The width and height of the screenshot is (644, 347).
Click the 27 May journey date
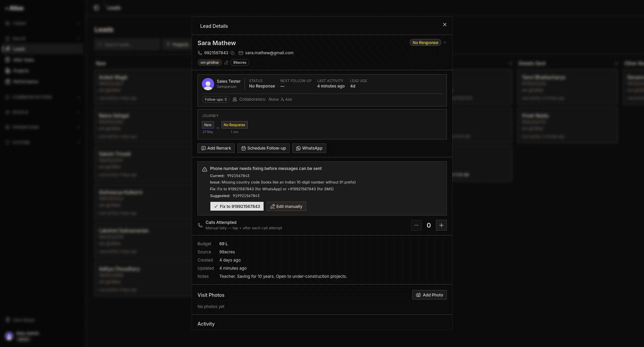[208, 132]
